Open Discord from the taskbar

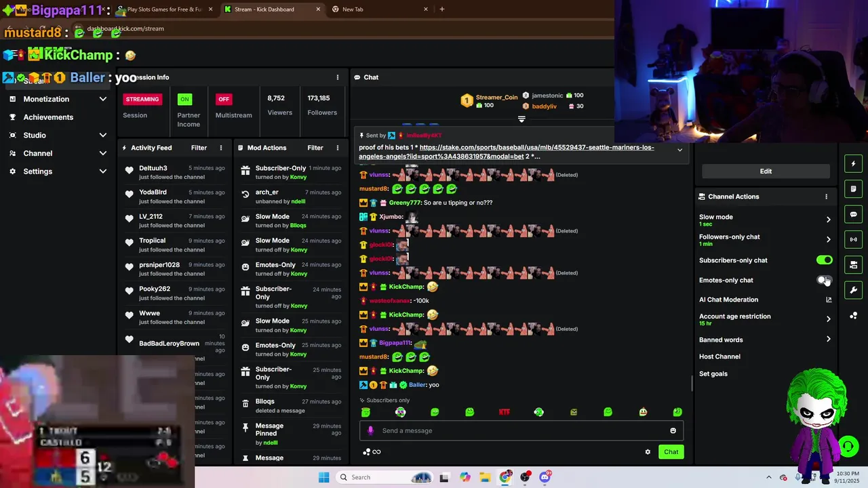[x=545, y=477]
